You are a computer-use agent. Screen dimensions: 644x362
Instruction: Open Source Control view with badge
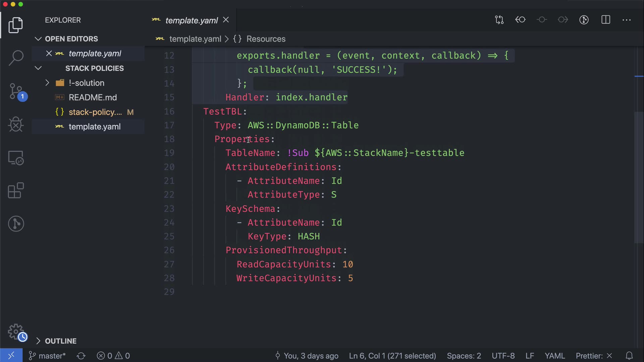pyautogui.click(x=16, y=91)
